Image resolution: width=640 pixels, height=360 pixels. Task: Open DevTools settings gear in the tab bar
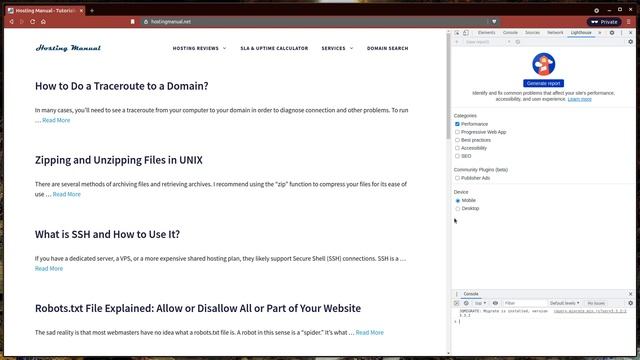(612, 33)
